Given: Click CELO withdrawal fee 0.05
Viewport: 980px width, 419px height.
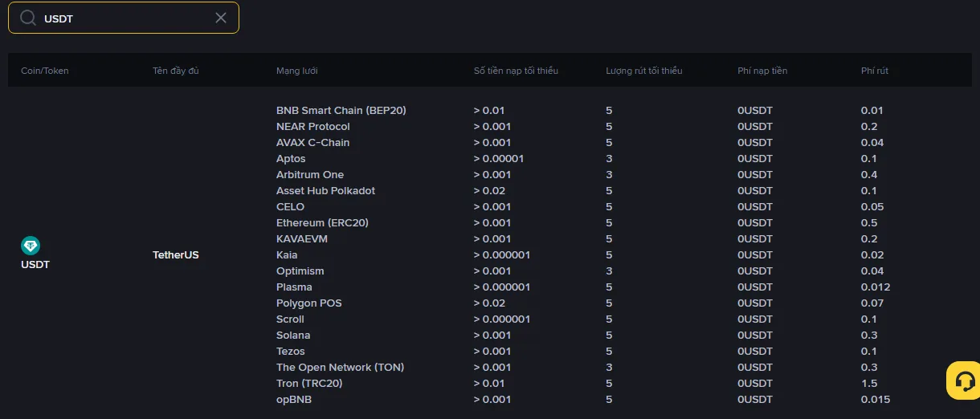Looking at the screenshot, I should pos(872,206).
